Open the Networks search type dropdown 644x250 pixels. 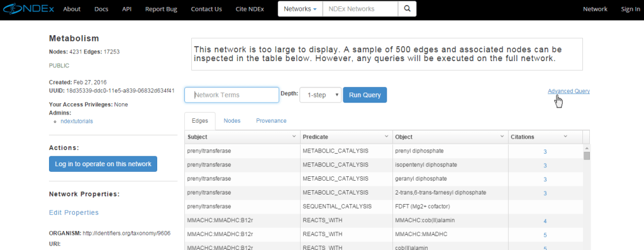300,9
